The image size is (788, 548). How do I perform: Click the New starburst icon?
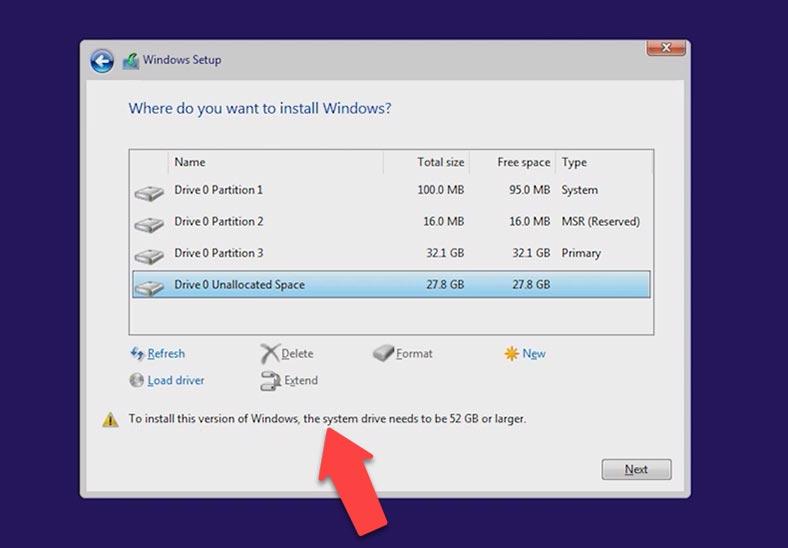(511, 353)
